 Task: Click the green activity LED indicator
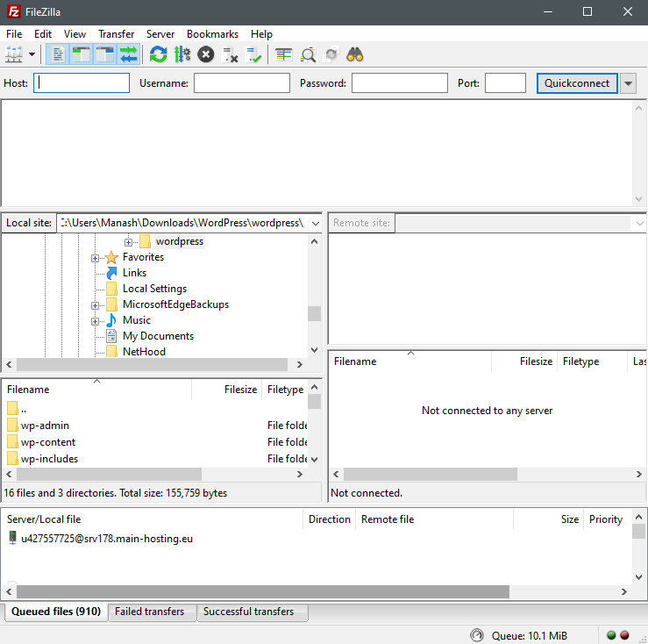coord(611,635)
